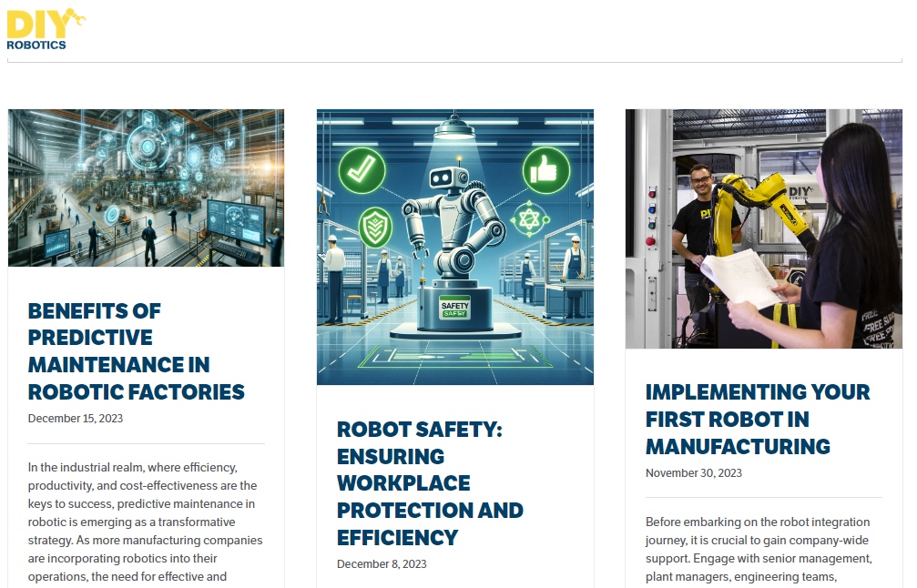Viewport: 917px width, 588px height.
Task: Click the paper held by the woman
Action: [x=742, y=276]
